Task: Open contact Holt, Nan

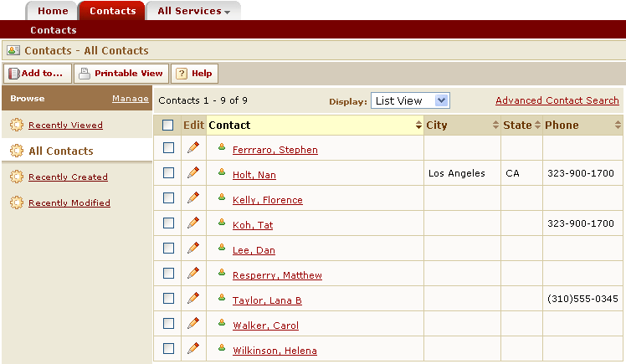Action: [x=254, y=175]
